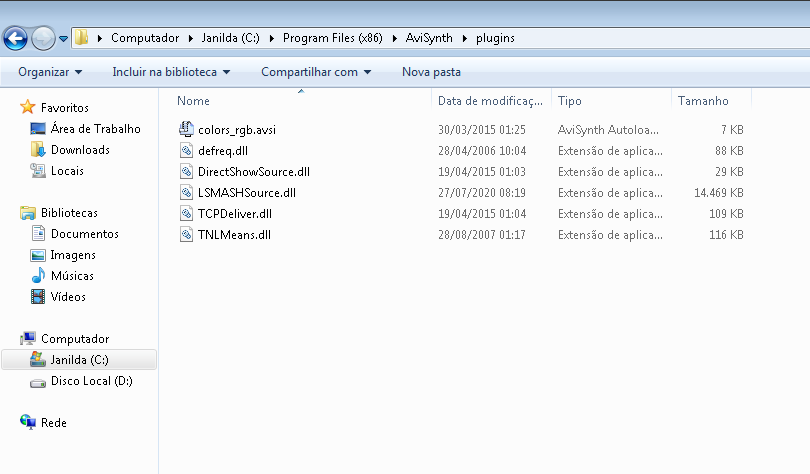Click the LSMASHSource.dll file icon
Viewport: 810px width, 474px height.
pyautogui.click(x=186, y=193)
